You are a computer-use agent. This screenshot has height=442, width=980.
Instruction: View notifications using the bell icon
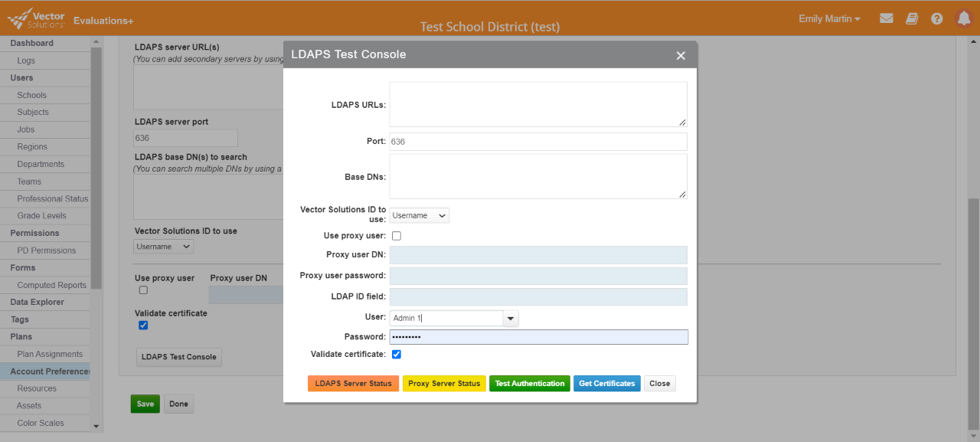pos(963,18)
